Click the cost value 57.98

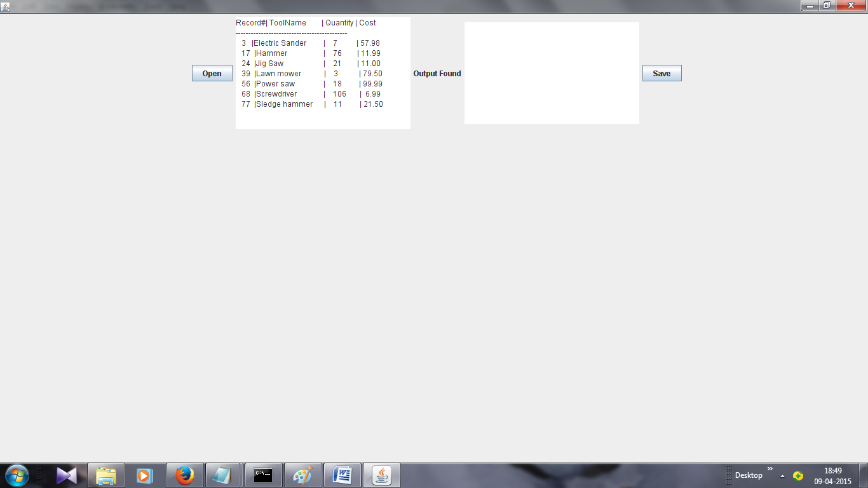(x=370, y=43)
